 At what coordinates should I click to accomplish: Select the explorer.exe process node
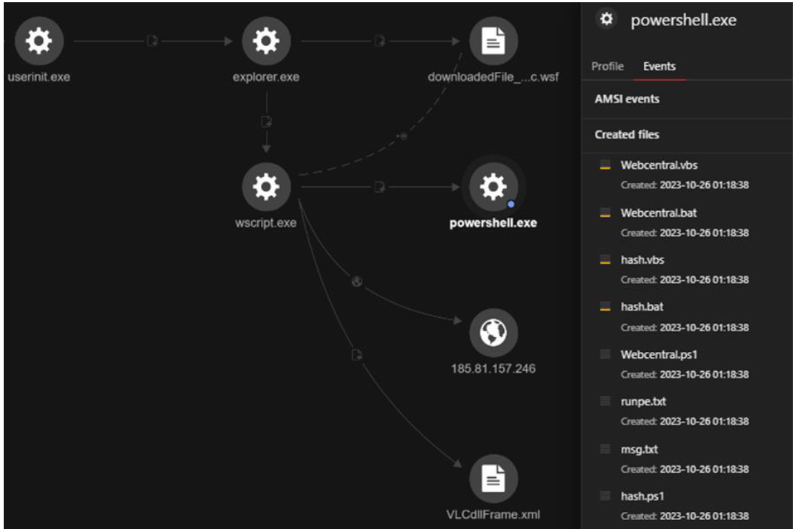pos(266,41)
